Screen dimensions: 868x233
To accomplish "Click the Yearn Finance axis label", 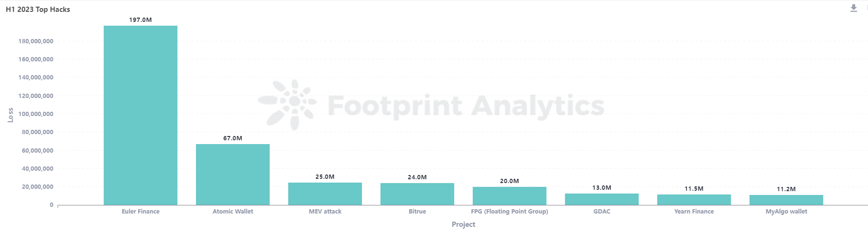I will tap(694, 212).
